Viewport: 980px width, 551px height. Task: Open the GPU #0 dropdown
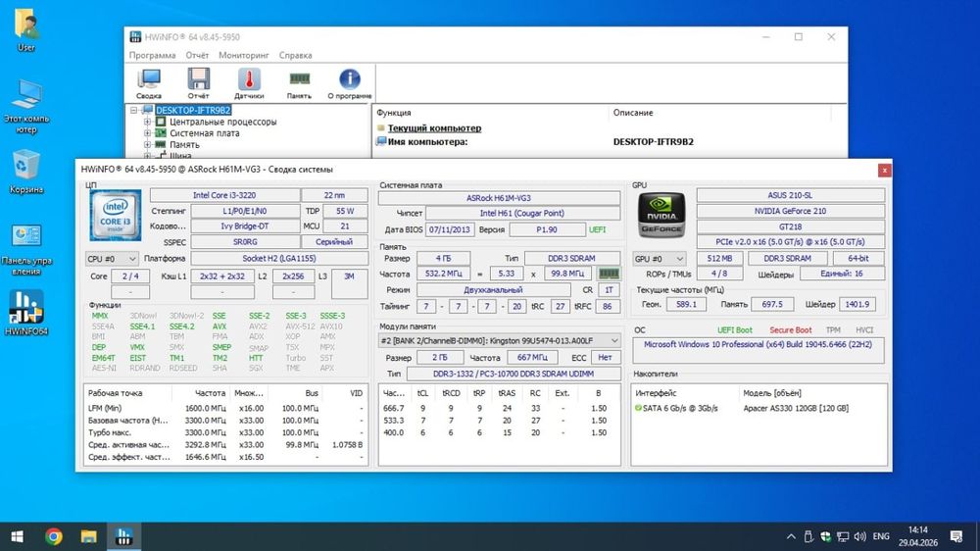pyautogui.click(x=661, y=259)
